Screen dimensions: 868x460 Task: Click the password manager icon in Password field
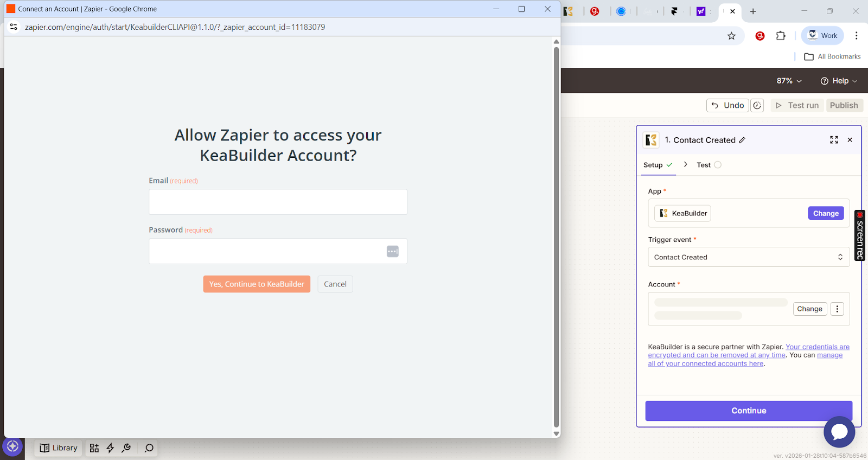point(393,252)
